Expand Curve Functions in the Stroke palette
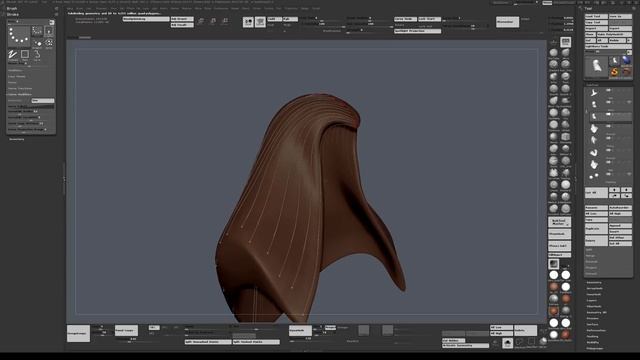The image size is (640, 360). pos(20,89)
